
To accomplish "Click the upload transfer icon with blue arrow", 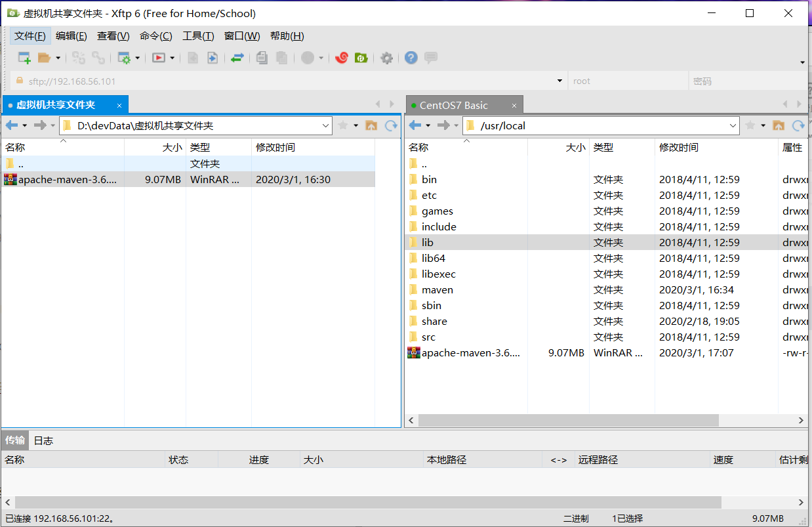I will click(213, 58).
